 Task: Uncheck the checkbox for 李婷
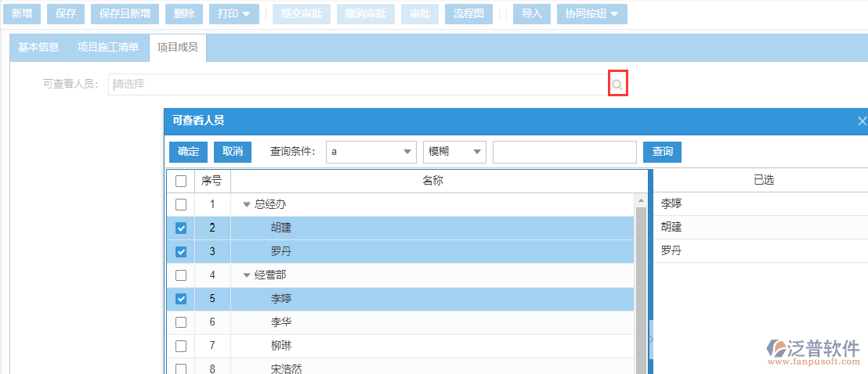pyautogui.click(x=181, y=299)
